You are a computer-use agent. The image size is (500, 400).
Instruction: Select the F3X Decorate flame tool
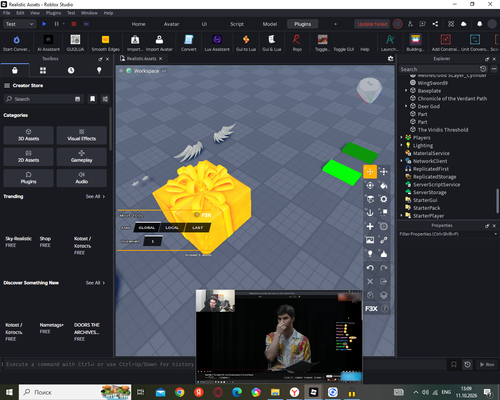(384, 254)
